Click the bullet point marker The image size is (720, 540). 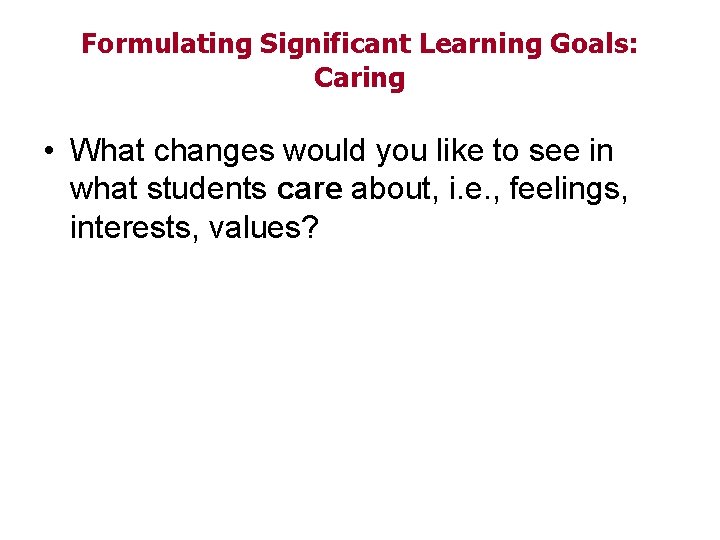48,153
